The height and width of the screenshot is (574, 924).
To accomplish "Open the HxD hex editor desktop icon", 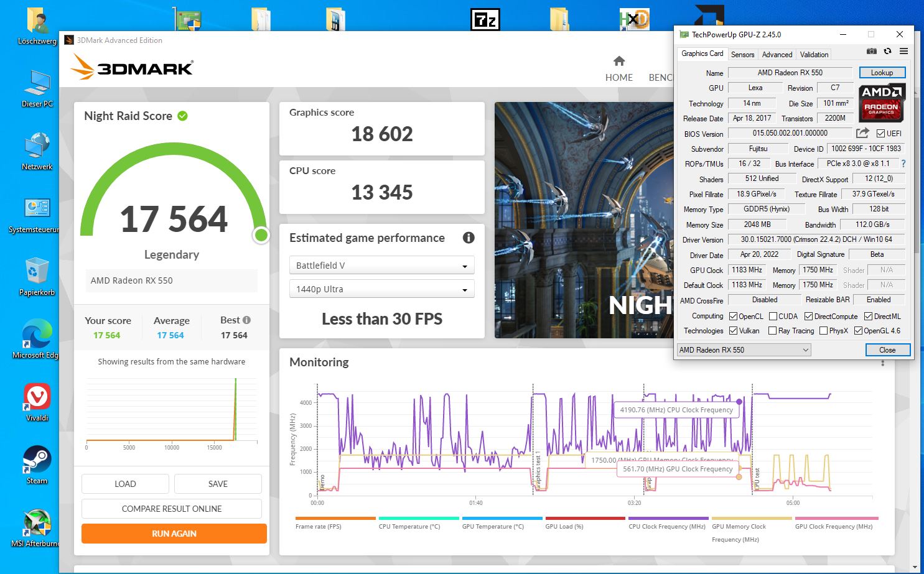I will coord(634,19).
